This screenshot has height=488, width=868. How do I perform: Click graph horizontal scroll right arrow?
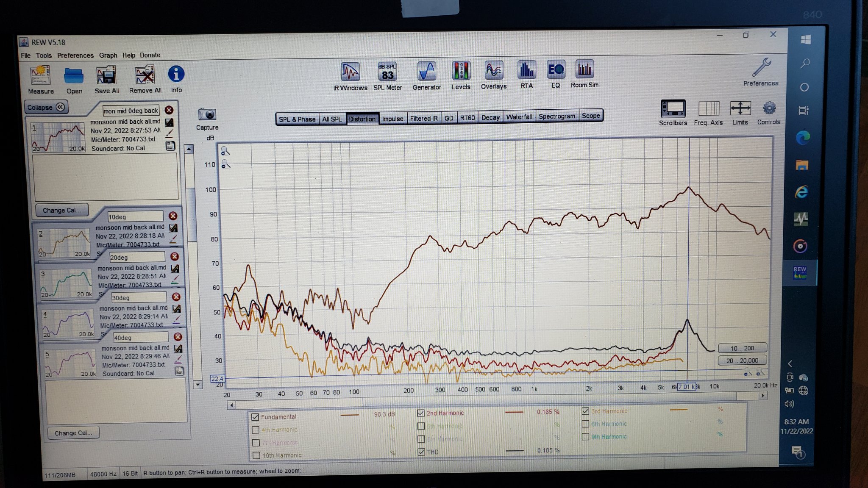(x=763, y=395)
